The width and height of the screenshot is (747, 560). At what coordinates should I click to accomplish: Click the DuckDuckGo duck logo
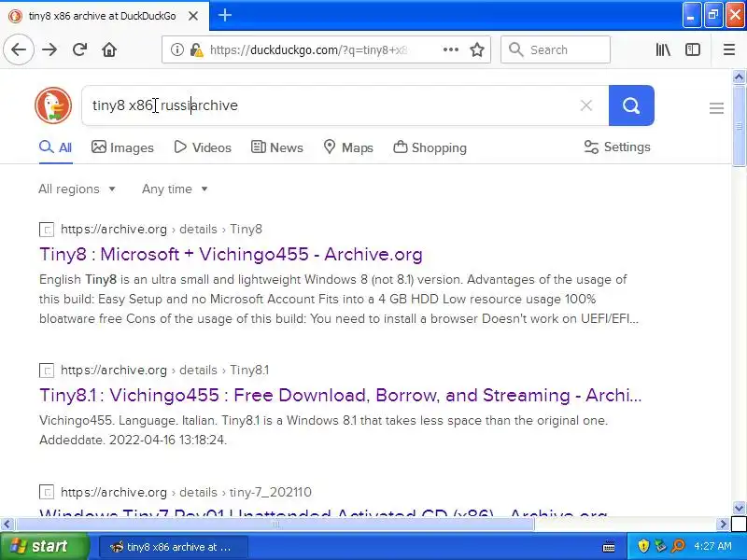coord(53,105)
